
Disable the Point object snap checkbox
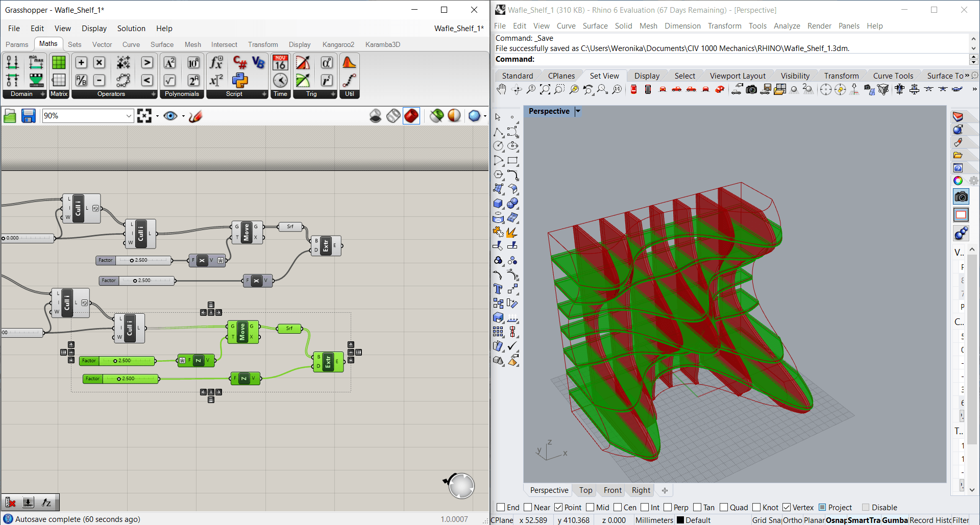tap(558, 507)
